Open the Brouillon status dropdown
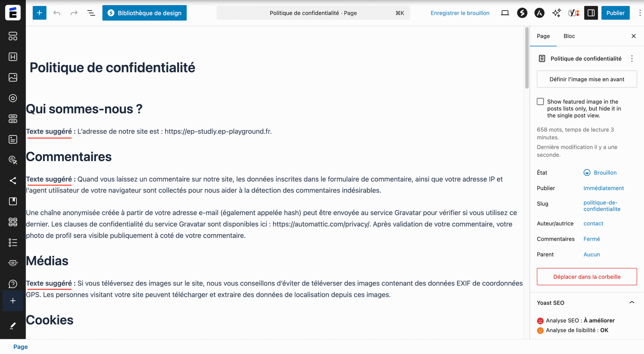644x354 pixels. point(600,173)
